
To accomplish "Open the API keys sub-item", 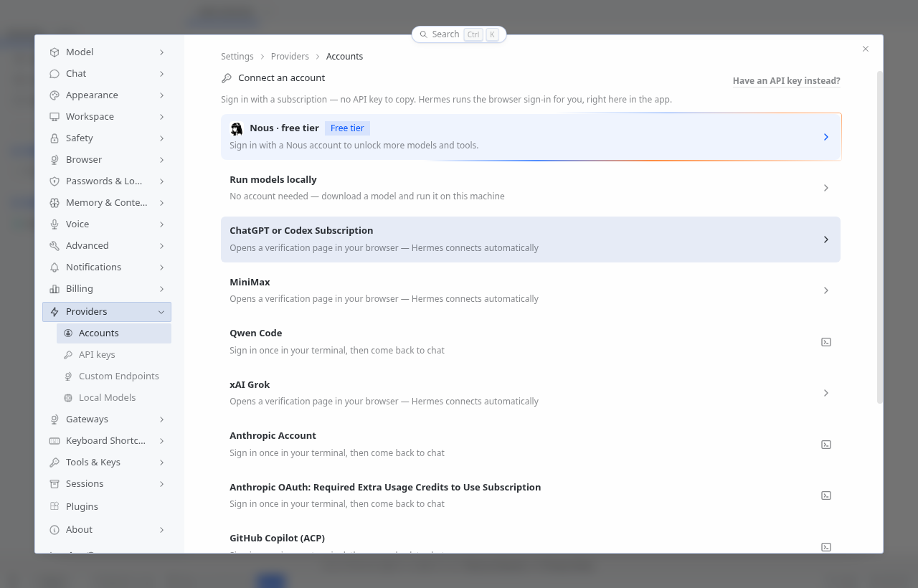I will tap(114, 355).
